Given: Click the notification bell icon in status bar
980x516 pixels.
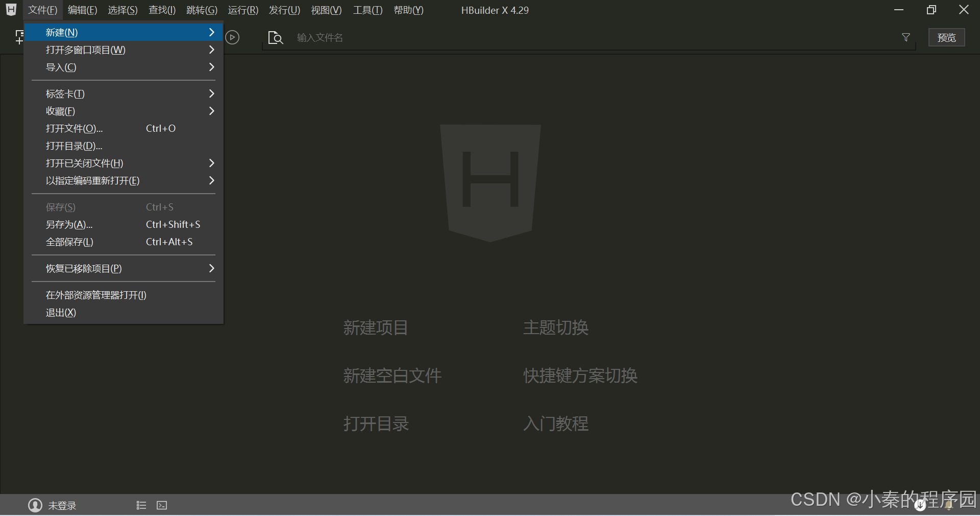Looking at the screenshot, I should click(949, 505).
